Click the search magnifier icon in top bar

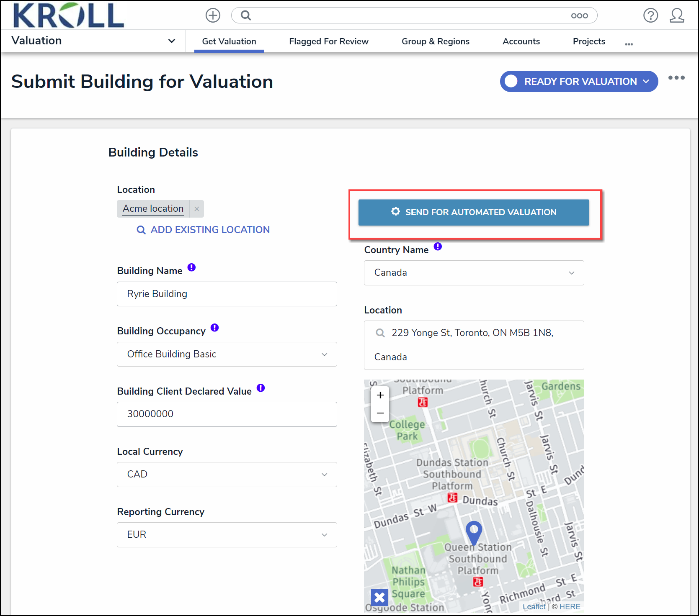click(246, 15)
